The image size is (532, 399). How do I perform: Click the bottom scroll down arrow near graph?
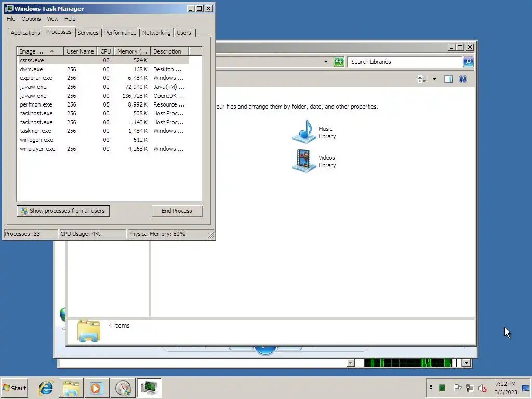pos(467,363)
